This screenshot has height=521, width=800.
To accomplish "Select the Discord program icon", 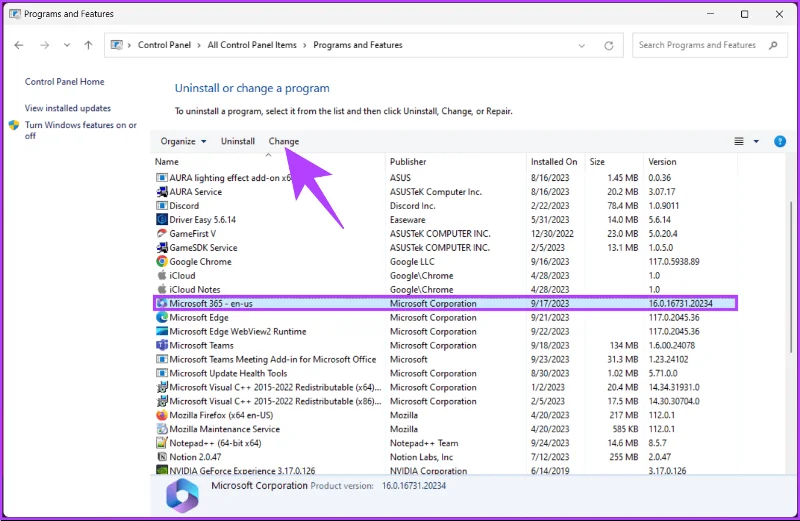I will [162, 206].
